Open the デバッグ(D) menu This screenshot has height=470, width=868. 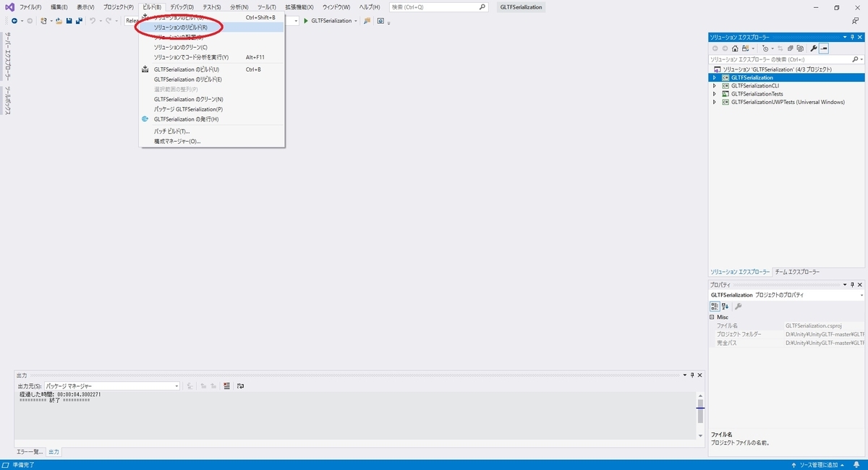tap(182, 7)
